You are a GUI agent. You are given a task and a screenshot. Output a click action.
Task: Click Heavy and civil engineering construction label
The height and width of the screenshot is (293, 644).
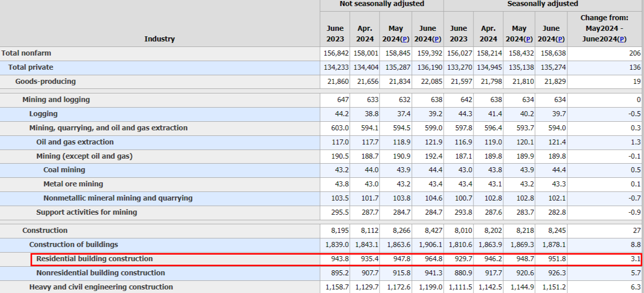click(x=101, y=287)
